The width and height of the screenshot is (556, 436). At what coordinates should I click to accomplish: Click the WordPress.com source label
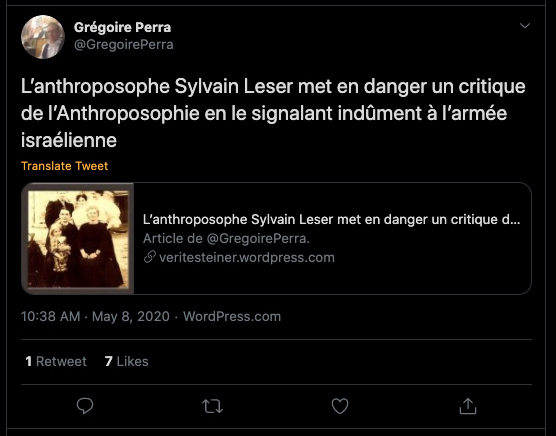(232, 316)
